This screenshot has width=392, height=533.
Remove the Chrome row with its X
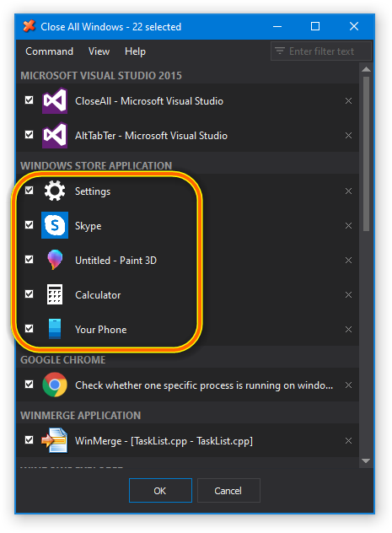(348, 385)
